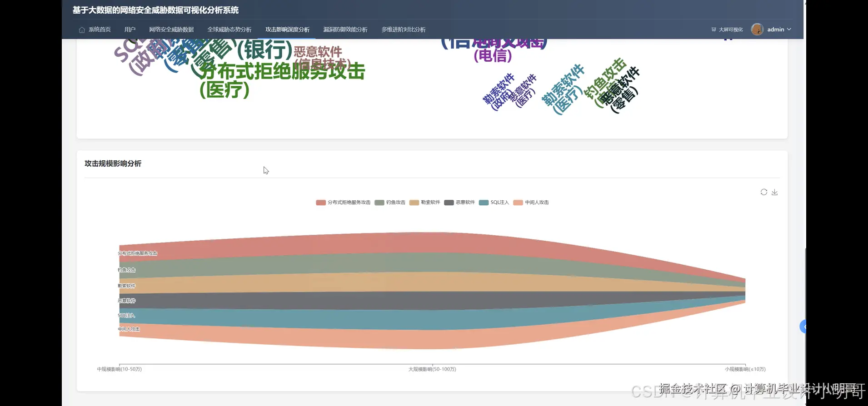Toggle 钓鱼攻击 legend series

point(390,203)
